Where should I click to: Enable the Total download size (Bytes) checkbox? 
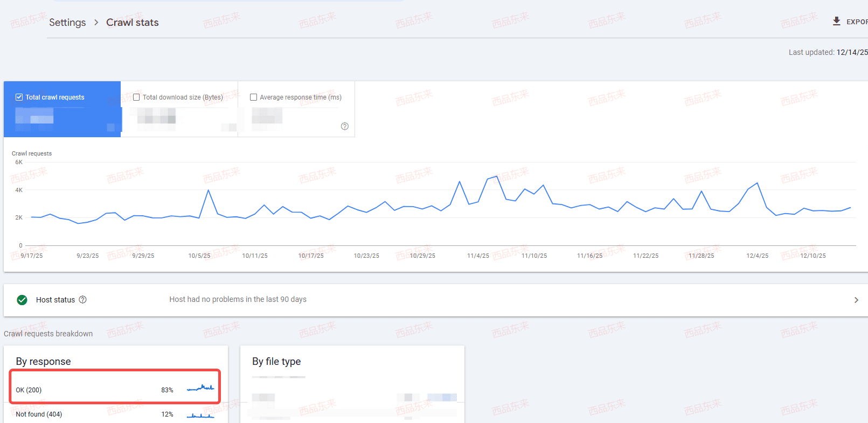[x=136, y=97]
